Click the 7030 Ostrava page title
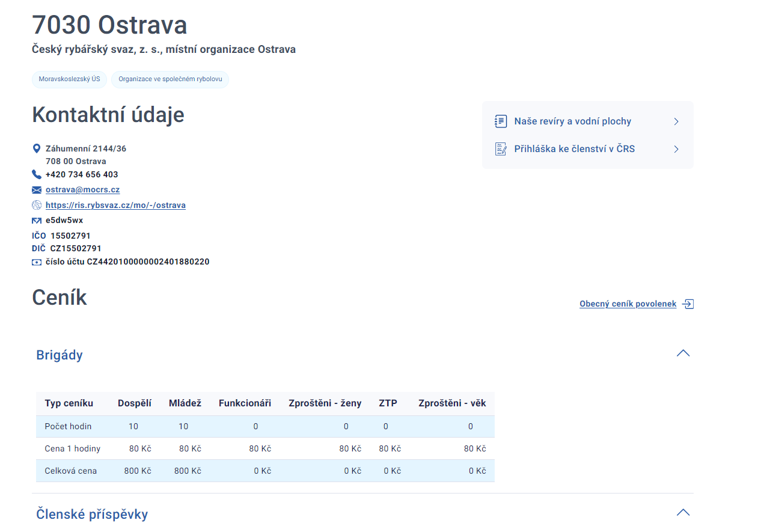This screenshot has width=767, height=532. pos(109,25)
